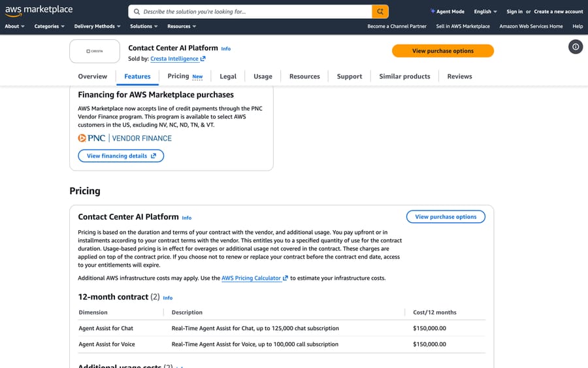Open the Solutions dropdown
Screen dimensions: 588x368
pos(144,26)
